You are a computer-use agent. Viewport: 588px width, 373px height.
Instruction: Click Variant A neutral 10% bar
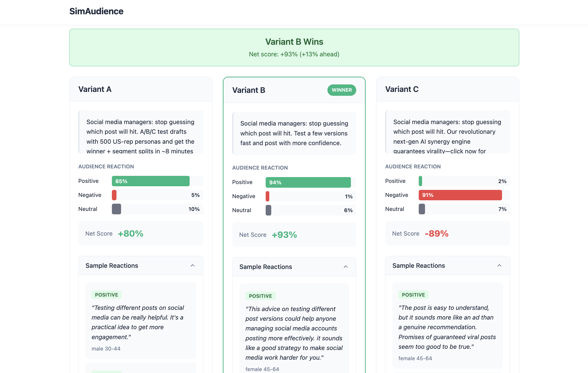116,209
